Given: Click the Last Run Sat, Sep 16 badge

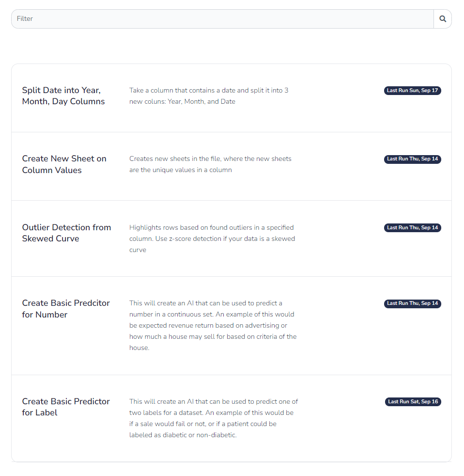Looking at the screenshot, I should pyautogui.click(x=413, y=402).
